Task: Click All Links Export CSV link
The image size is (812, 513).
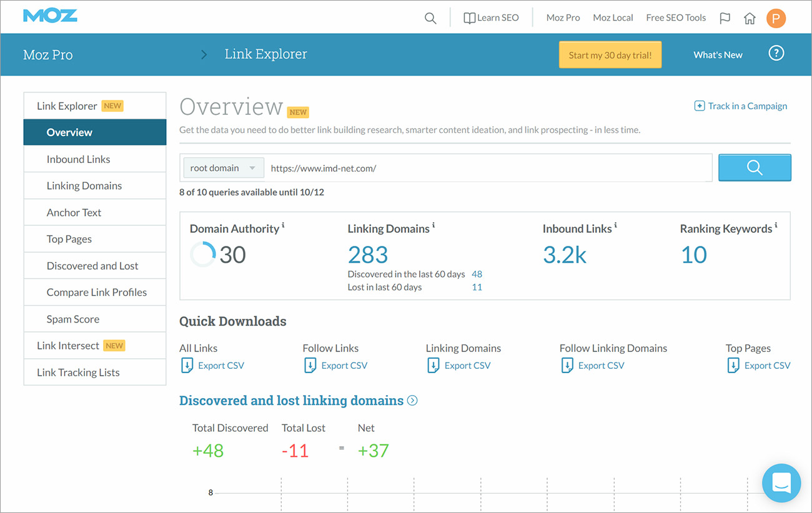Action: (x=221, y=366)
